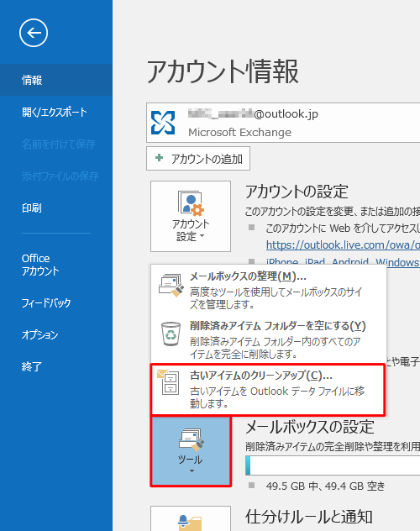The height and width of the screenshot is (531, 420).
Task: Click the アカウントの追加 button
Action: pos(198,159)
